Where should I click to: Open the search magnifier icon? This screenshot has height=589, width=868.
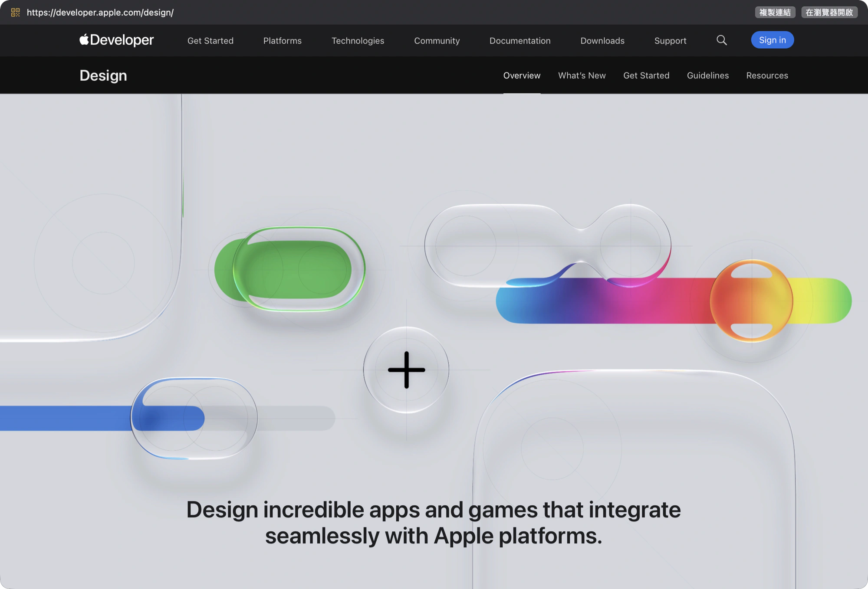coord(721,40)
